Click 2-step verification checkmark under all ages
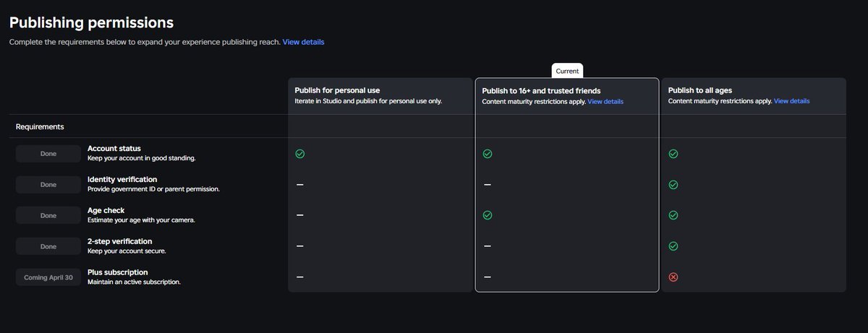 673,246
